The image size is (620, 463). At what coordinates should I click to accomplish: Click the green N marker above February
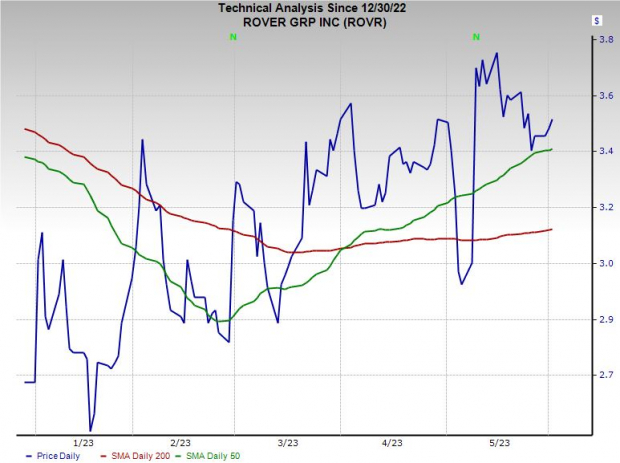(233, 37)
